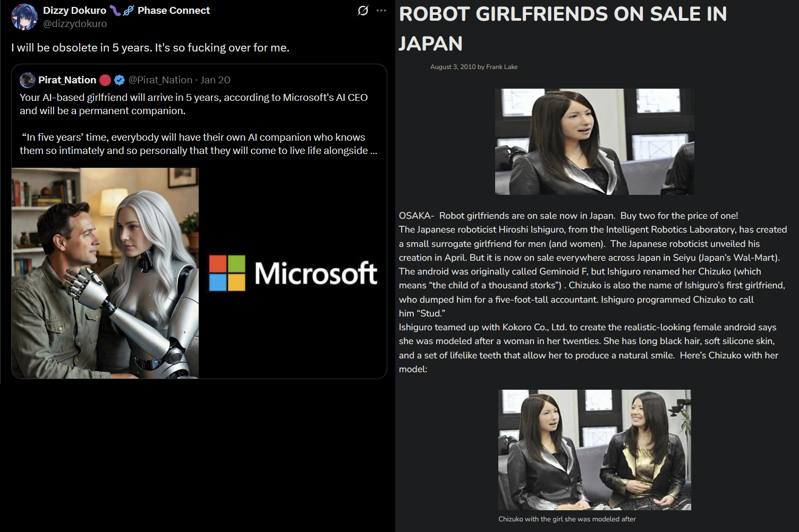The height and width of the screenshot is (532, 799).
Task: Click Pirat_Nation's small avatar in the quoted tweet
Action: pyautogui.click(x=28, y=80)
